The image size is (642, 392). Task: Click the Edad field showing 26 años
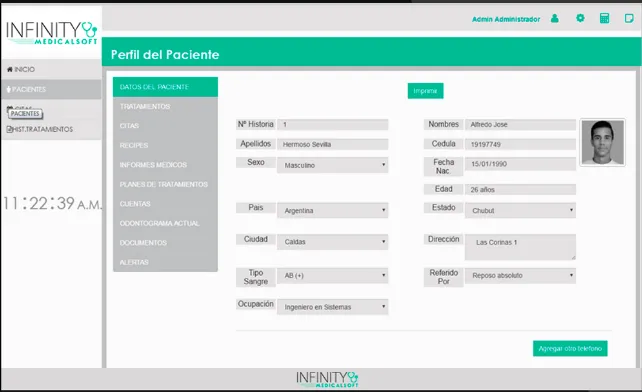[520, 189]
